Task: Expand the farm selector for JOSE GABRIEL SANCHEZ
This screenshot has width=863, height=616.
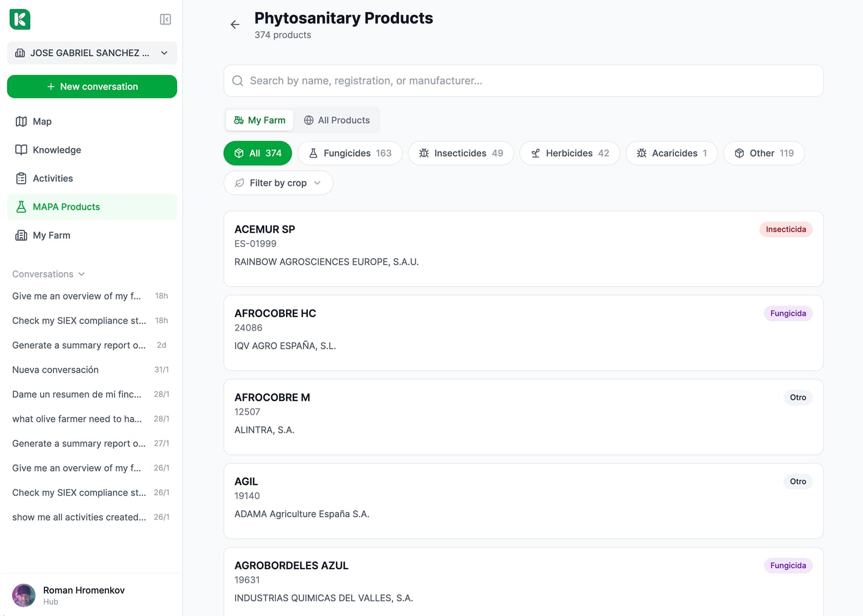Action: [x=164, y=53]
